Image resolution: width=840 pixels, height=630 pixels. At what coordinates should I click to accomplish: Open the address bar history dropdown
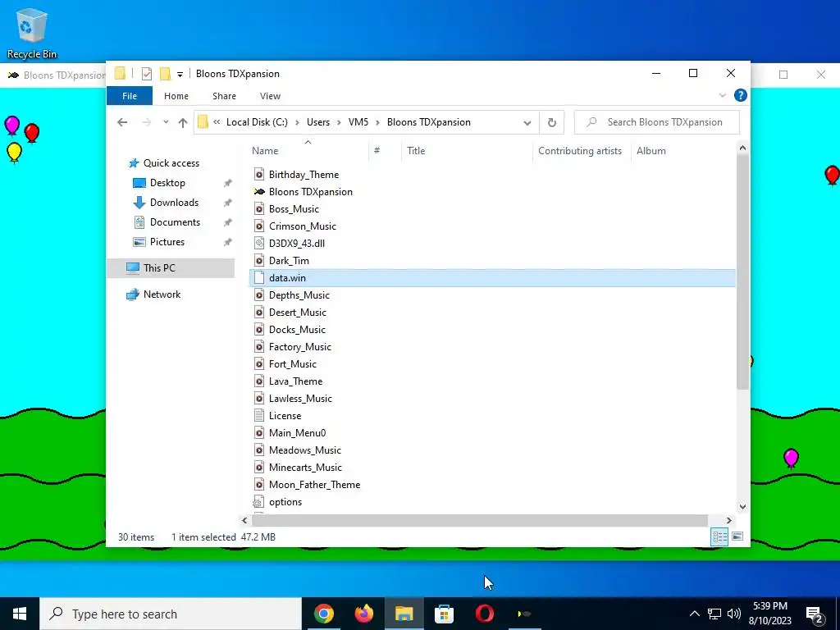(x=527, y=123)
